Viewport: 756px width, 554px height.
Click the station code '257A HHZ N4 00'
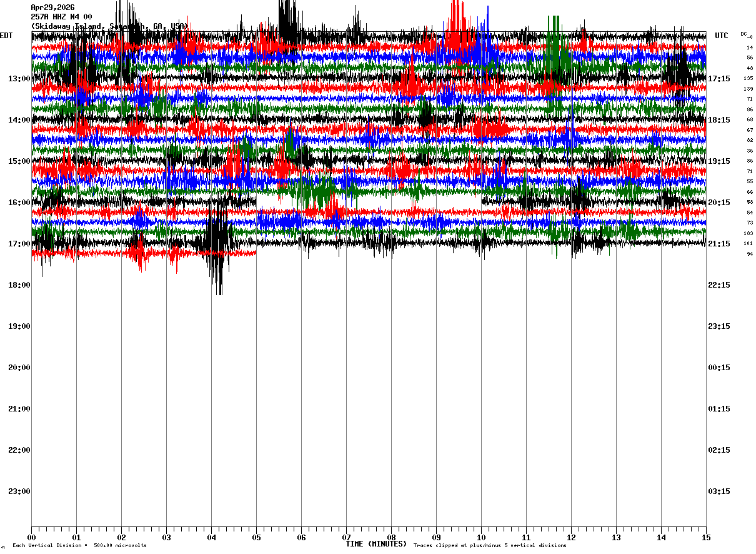point(61,17)
